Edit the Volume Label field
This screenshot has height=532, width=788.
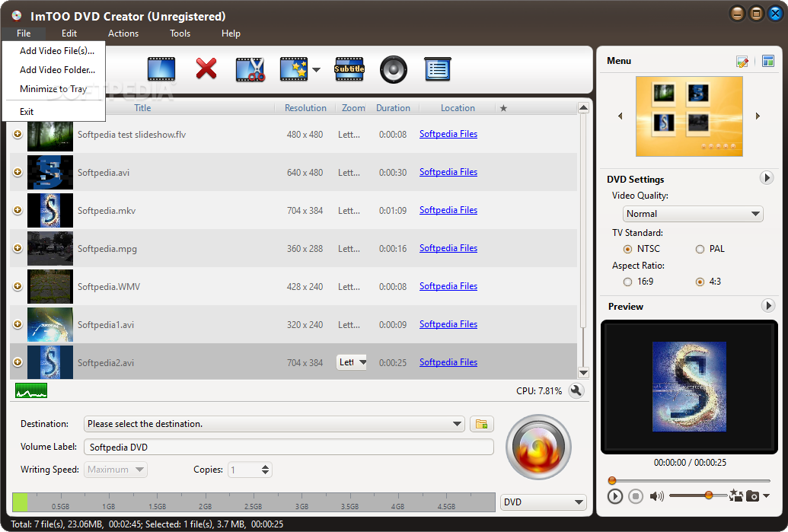(289, 447)
